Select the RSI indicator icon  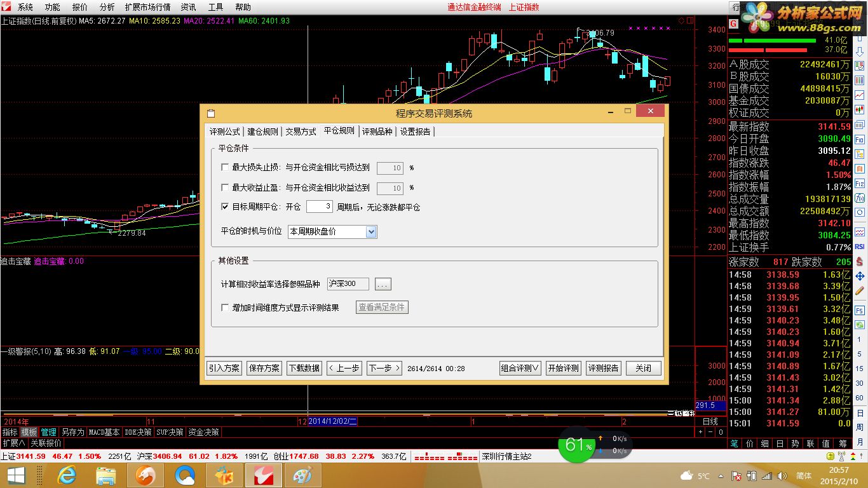click(860, 247)
